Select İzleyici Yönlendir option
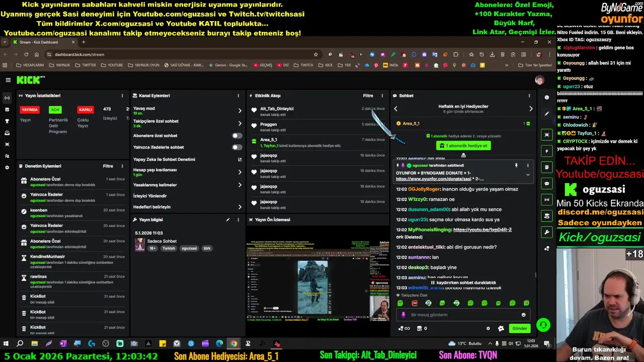The height and width of the screenshot is (362, 644). (150, 196)
